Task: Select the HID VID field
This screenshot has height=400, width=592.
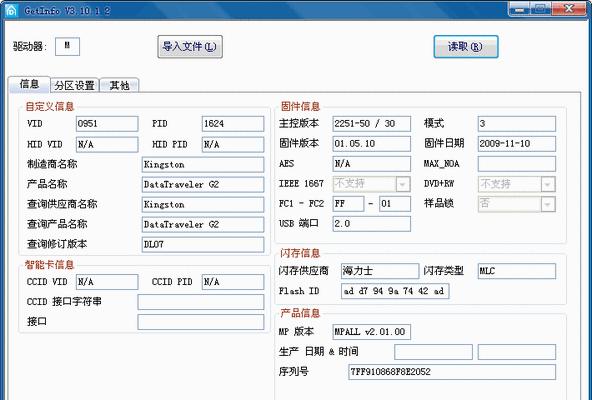Action: pos(107,145)
